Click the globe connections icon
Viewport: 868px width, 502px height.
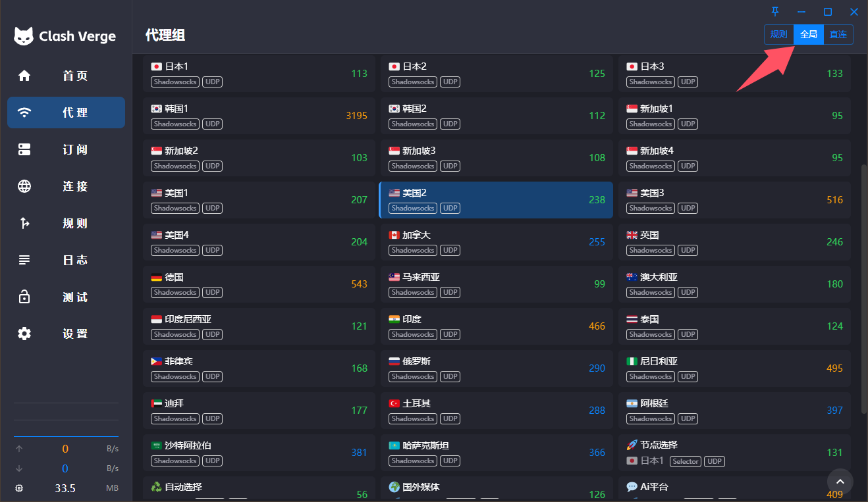24,186
